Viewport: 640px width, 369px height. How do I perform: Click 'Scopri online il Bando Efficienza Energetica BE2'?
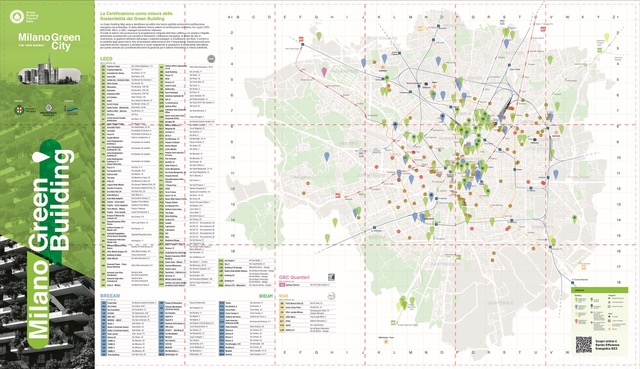(607, 345)
